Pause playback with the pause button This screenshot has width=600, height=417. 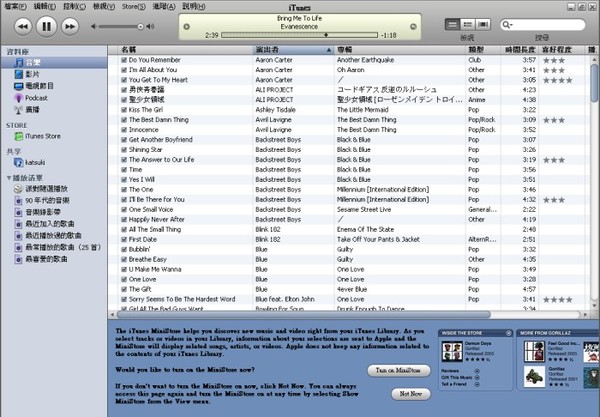coord(46,26)
